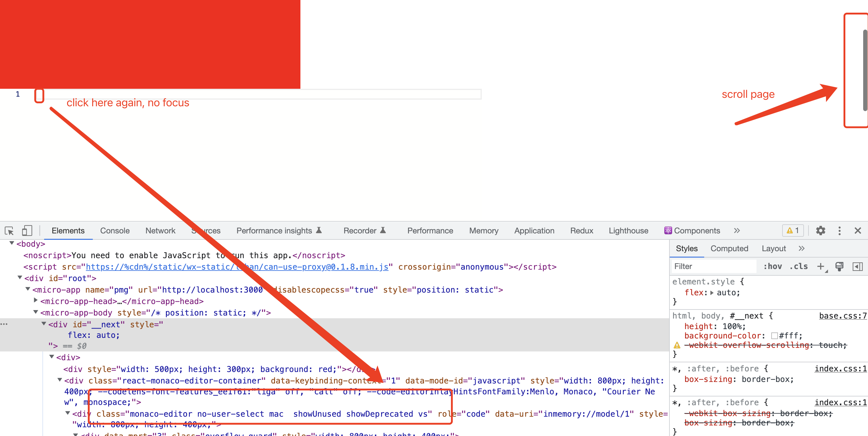Viewport: 868px width, 436px height.
Task: Open the rendering emulations brush icon
Action: 839,266
